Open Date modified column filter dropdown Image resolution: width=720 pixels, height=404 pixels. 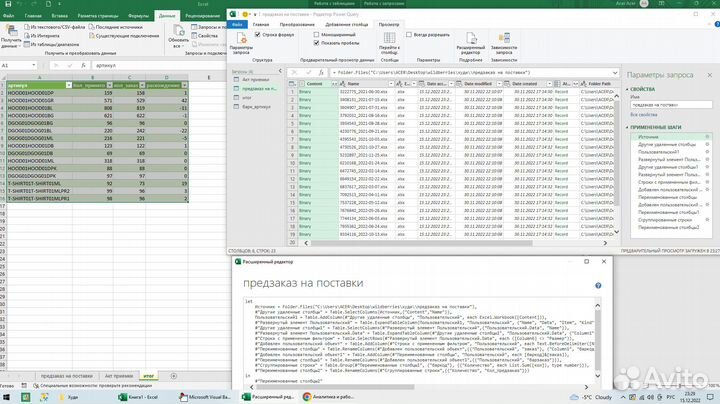(499, 84)
